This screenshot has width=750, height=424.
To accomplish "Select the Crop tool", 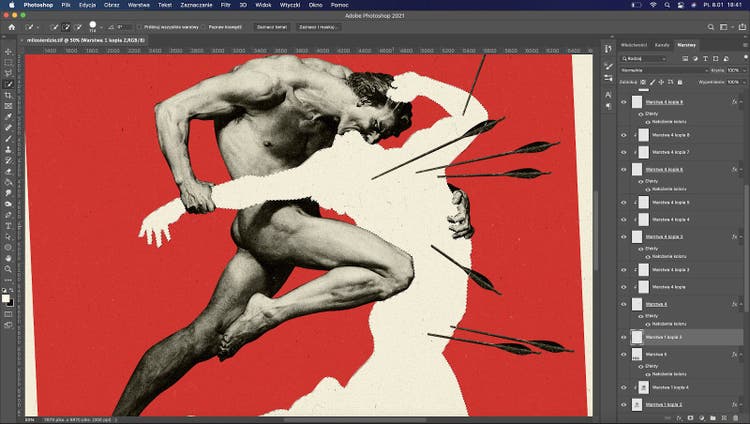I will (8, 95).
